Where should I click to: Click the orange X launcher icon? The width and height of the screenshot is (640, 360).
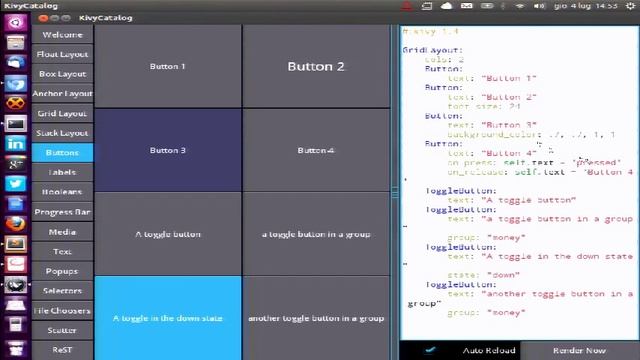click(16, 103)
